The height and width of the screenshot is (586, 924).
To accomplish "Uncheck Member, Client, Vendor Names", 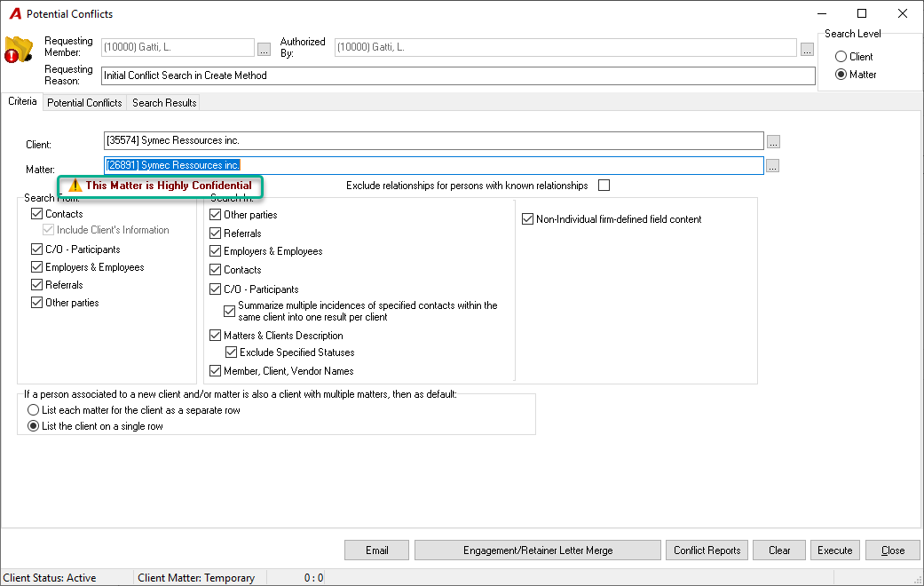I will (215, 371).
